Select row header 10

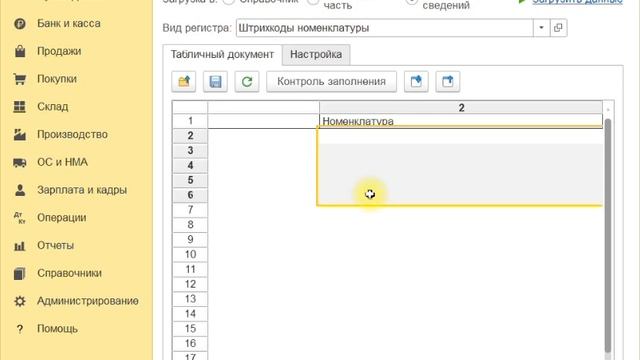click(190, 254)
